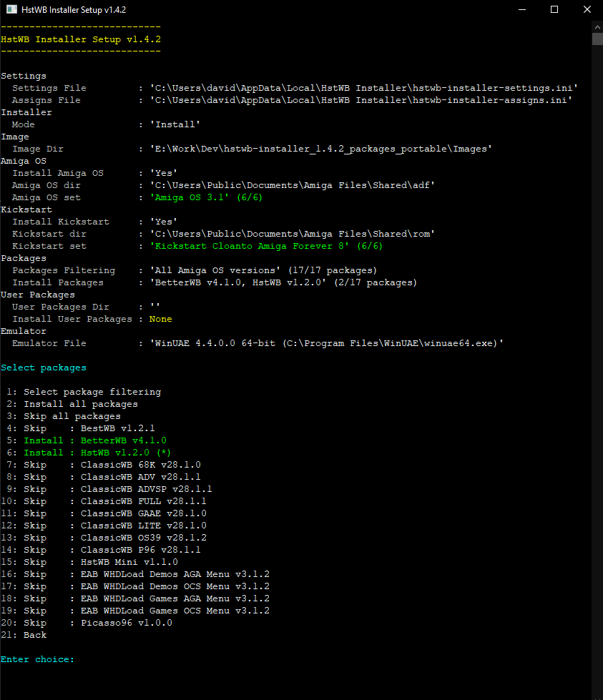Click the ClassicWB LITE v28.1.0 line
This screenshot has width=603, height=700.
click(x=104, y=526)
